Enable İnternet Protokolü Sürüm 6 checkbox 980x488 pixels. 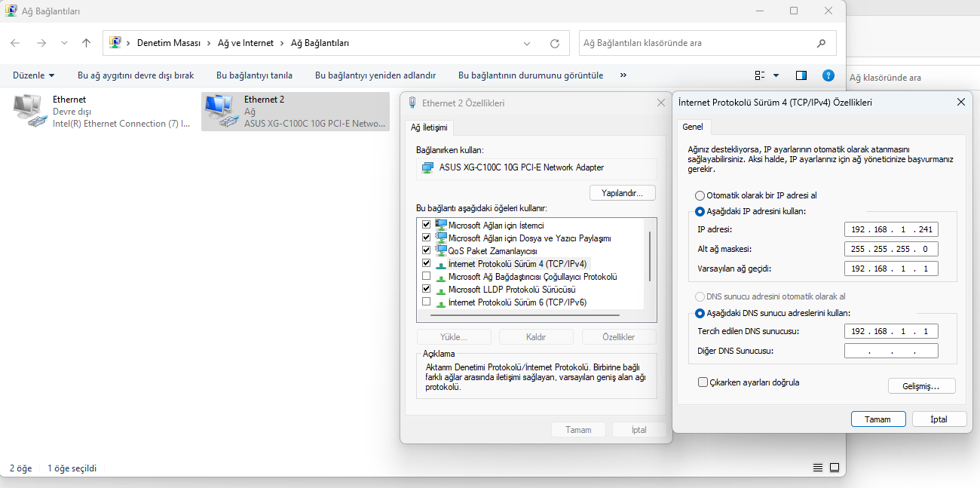coord(427,302)
